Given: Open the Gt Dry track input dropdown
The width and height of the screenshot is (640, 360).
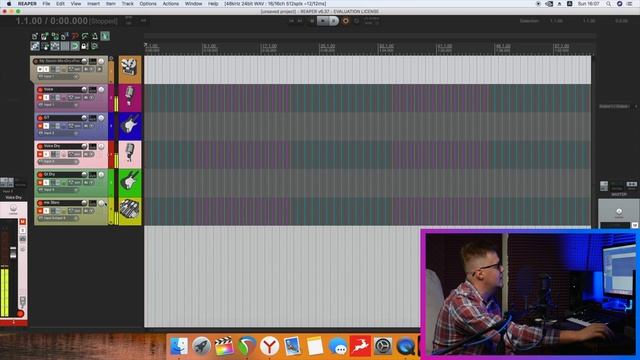Looking at the screenshot, I should tap(58, 190).
